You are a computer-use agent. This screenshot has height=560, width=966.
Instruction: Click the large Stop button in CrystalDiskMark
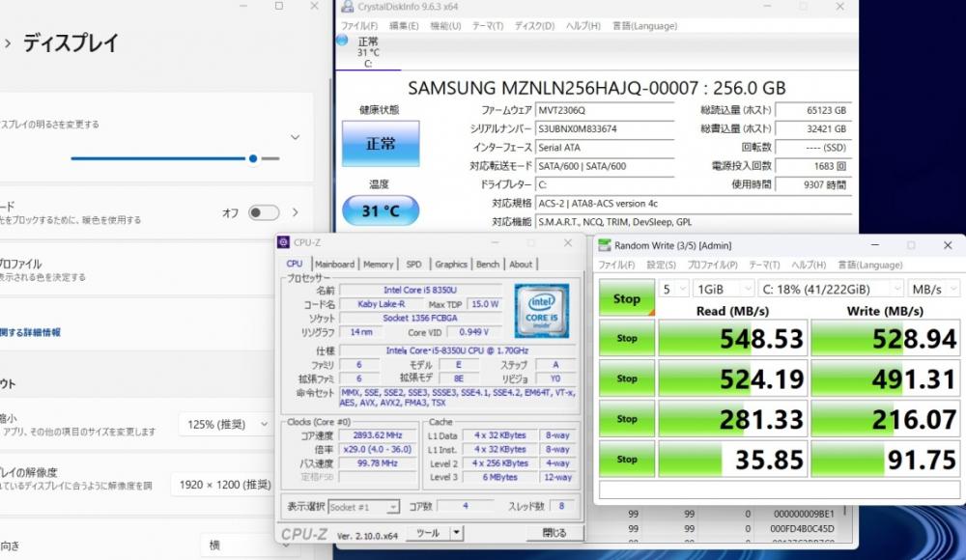[x=627, y=298]
